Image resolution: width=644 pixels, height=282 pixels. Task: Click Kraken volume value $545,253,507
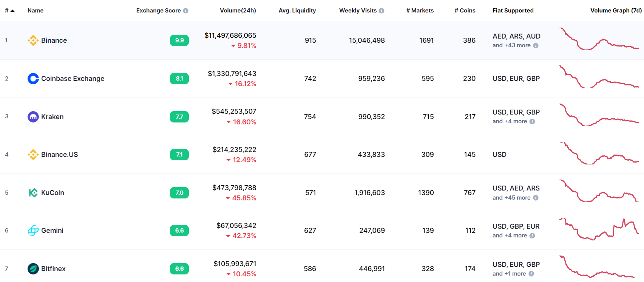(234, 112)
